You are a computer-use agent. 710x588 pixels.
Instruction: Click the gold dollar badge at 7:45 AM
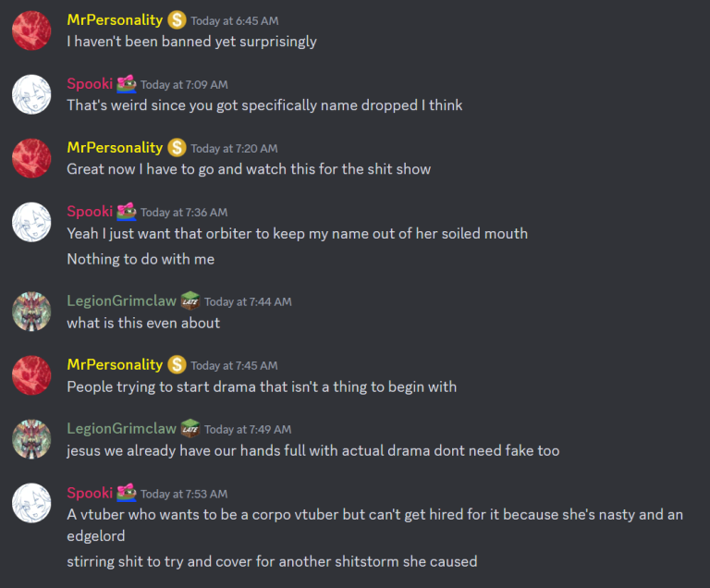click(177, 364)
